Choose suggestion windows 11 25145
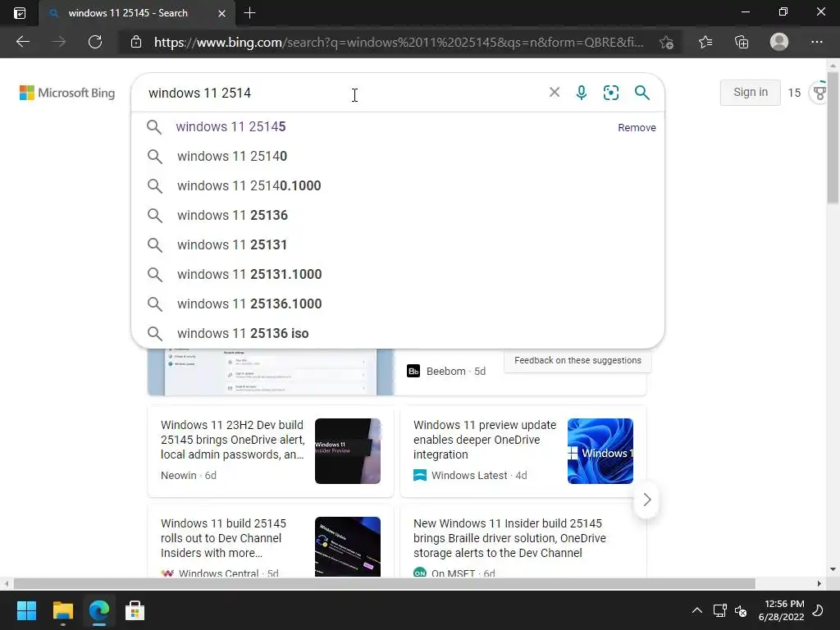840x630 pixels. 398,127
